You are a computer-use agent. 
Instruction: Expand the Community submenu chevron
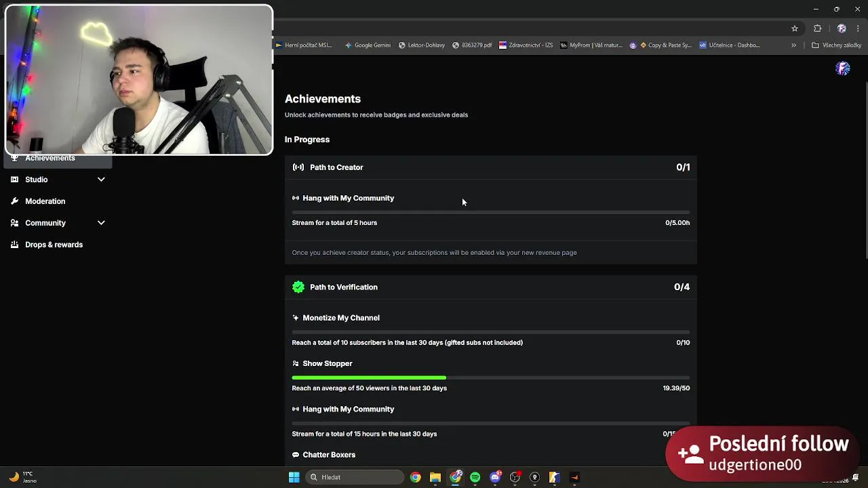(101, 223)
